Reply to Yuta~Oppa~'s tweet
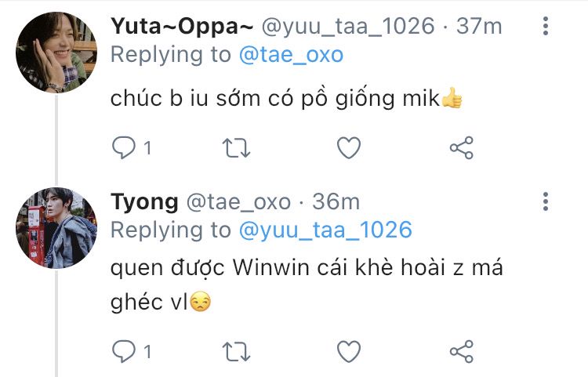Viewport: 588px width, 377px height. point(124,147)
